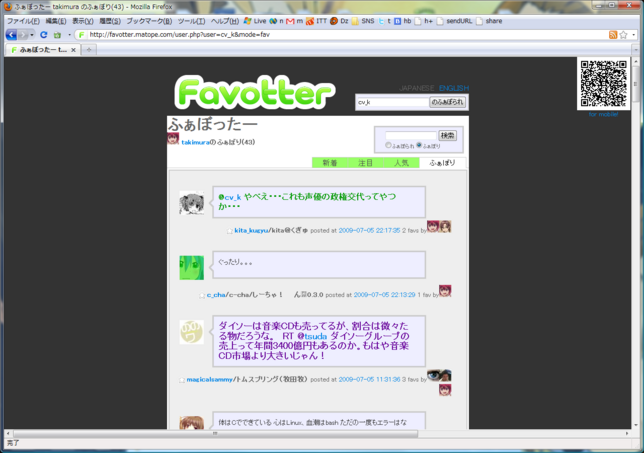Screen dimensions: 644x453
Task: Click takimura's avatar beside the heading
Action: pos(173,139)
